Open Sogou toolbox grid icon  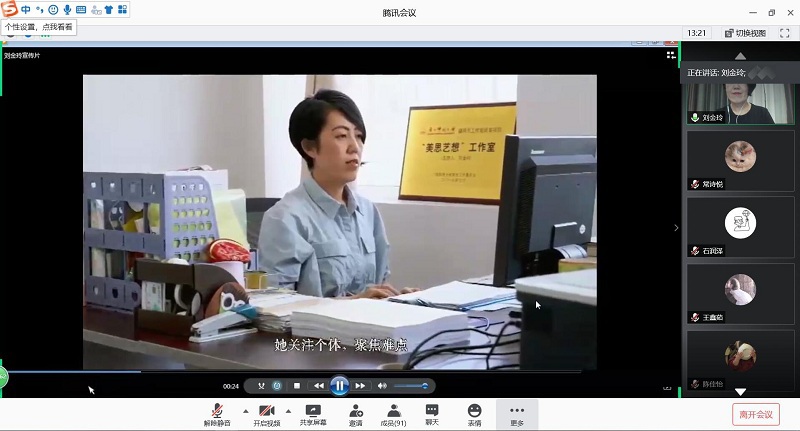(x=122, y=9)
